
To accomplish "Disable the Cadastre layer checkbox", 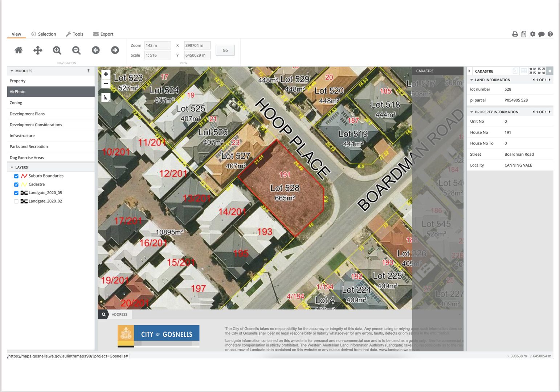I will (16, 184).
